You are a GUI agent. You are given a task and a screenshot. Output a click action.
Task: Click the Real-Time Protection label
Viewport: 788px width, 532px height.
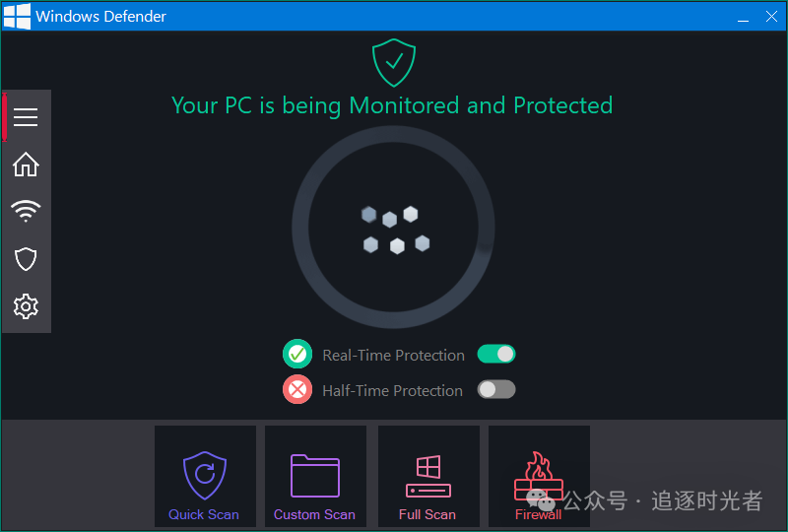pyautogui.click(x=393, y=355)
